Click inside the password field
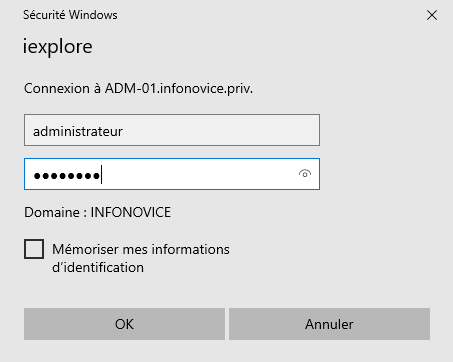 click(172, 174)
